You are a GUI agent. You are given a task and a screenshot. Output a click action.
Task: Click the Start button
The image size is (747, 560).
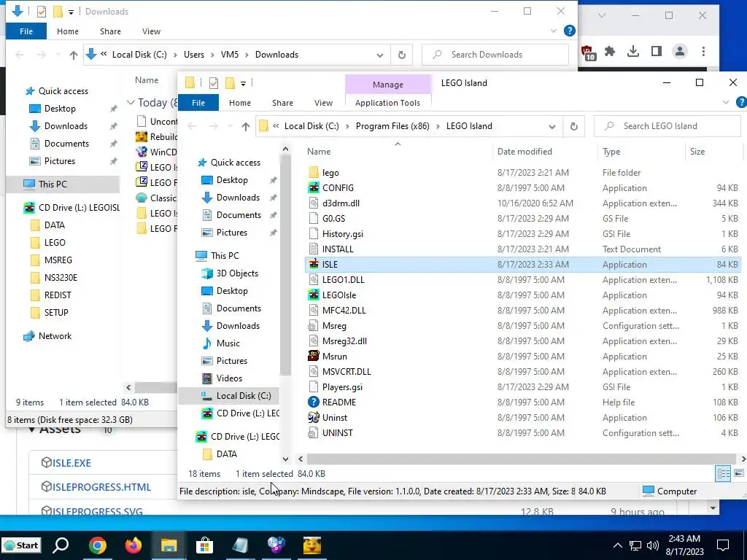21,545
